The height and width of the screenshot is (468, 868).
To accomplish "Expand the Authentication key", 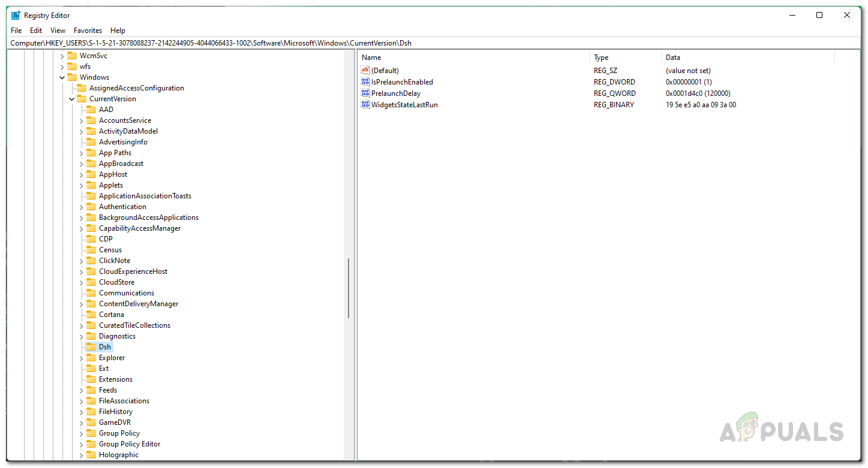I will click(81, 207).
